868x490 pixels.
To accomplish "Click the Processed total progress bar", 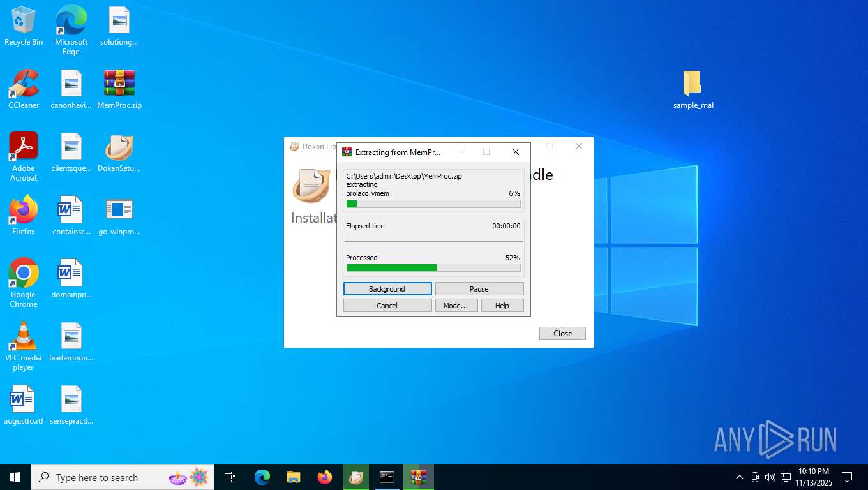I will click(x=433, y=268).
